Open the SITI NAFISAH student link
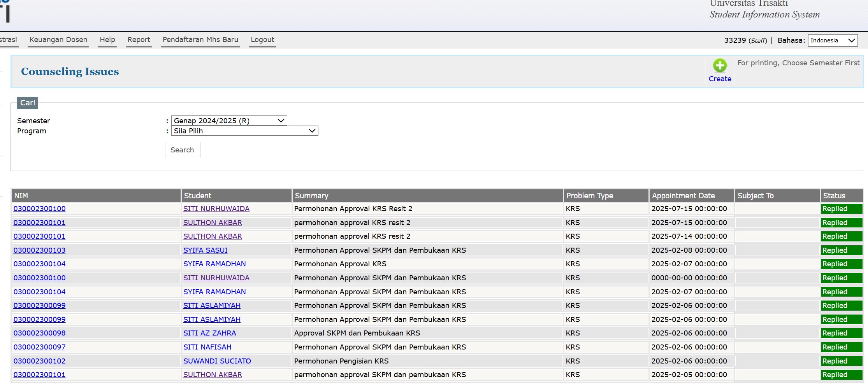 click(x=207, y=347)
